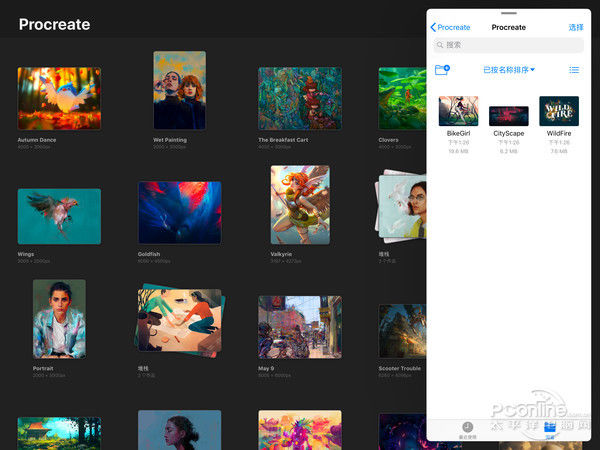
Task: Create a new folder in Files panel
Action: (442, 70)
